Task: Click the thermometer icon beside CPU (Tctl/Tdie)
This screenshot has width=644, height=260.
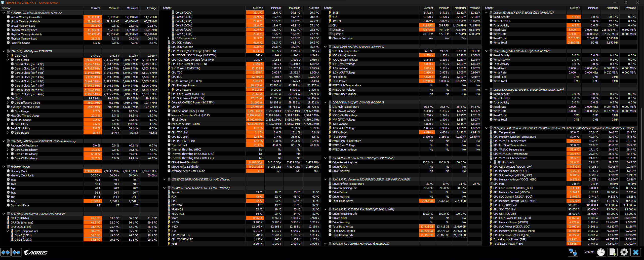Action: tap(8, 218)
